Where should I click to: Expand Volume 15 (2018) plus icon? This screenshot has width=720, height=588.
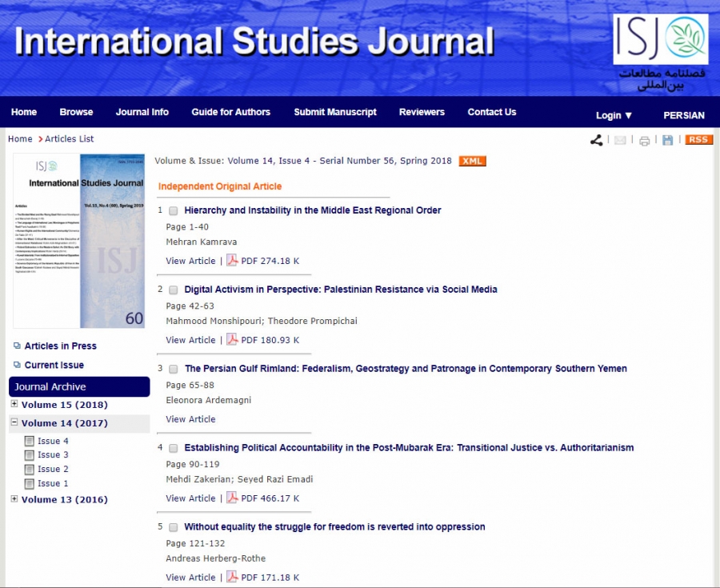(x=14, y=404)
